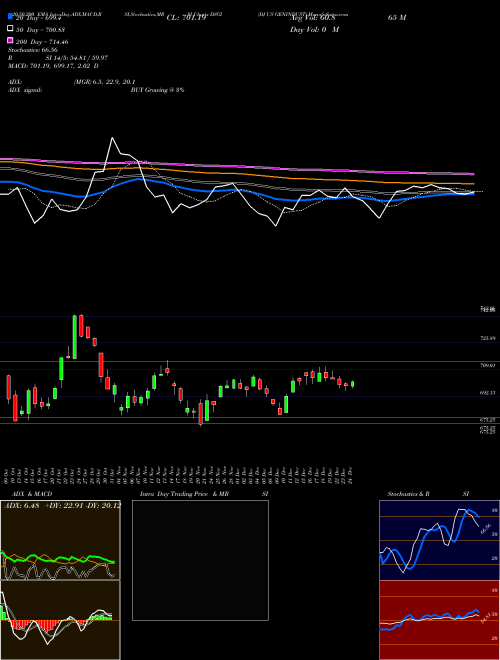Viewport: 500px width, 660px height.
Task: Click the 'CL: 701.19' close value
Action: pos(186,18)
